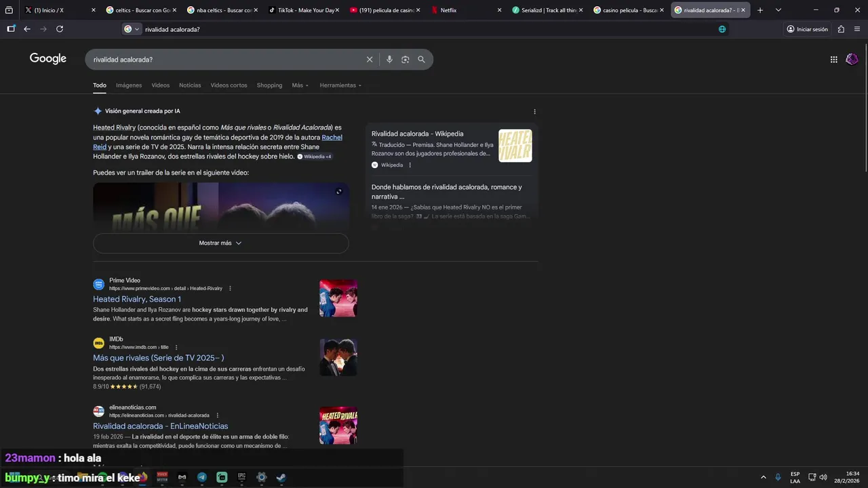This screenshot has height=488, width=868.
Task: Expand Wikipedia +4 sources chip
Action: 314,157
